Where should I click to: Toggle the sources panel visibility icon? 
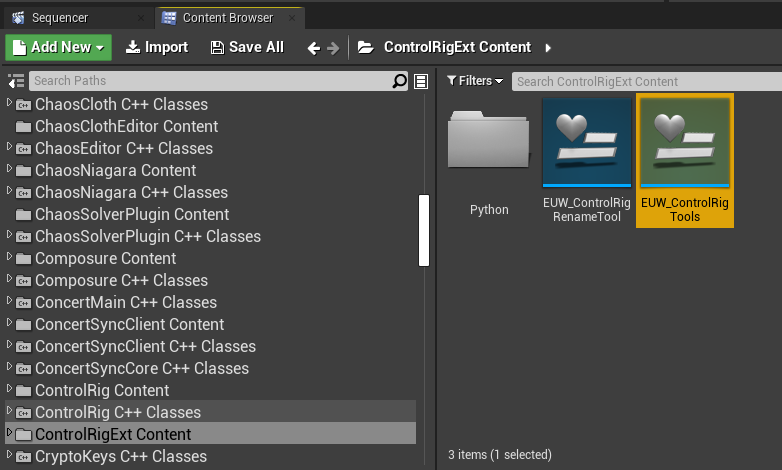click(16, 81)
